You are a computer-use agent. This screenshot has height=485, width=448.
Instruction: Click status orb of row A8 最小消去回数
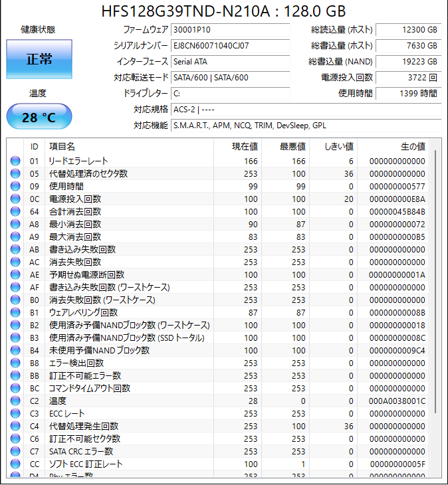[x=15, y=224]
